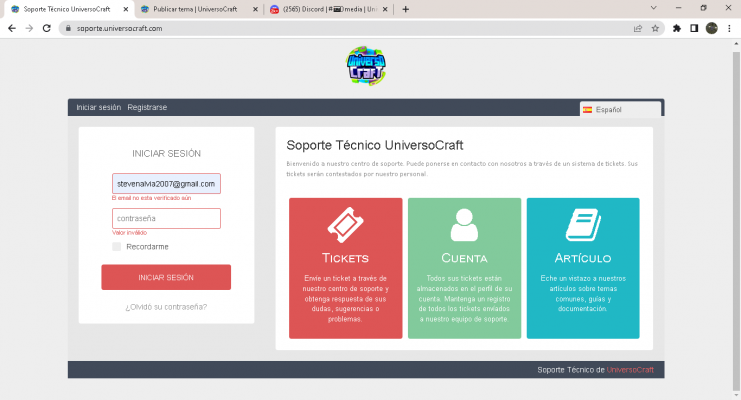Image resolution: width=741 pixels, height=400 pixels.
Task: Click the email input field
Action: click(x=166, y=183)
